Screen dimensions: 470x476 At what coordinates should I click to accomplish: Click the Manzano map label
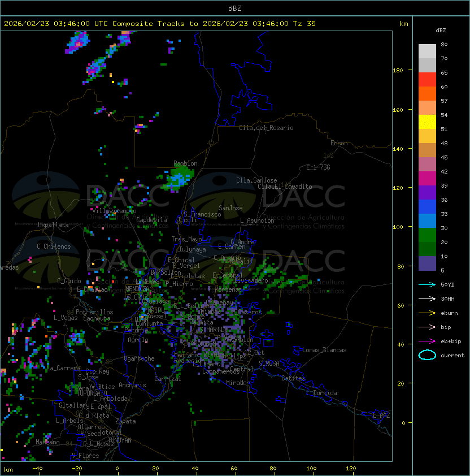[x=47, y=442]
